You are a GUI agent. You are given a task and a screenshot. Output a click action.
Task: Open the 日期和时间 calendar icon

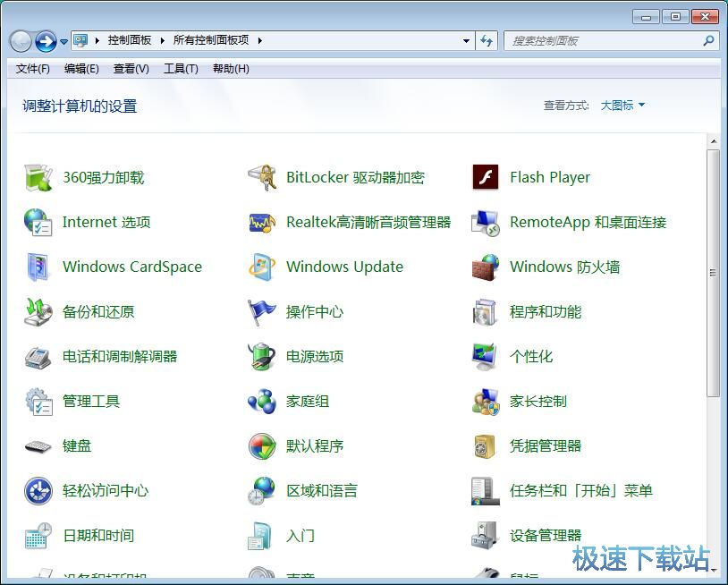click(38, 536)
